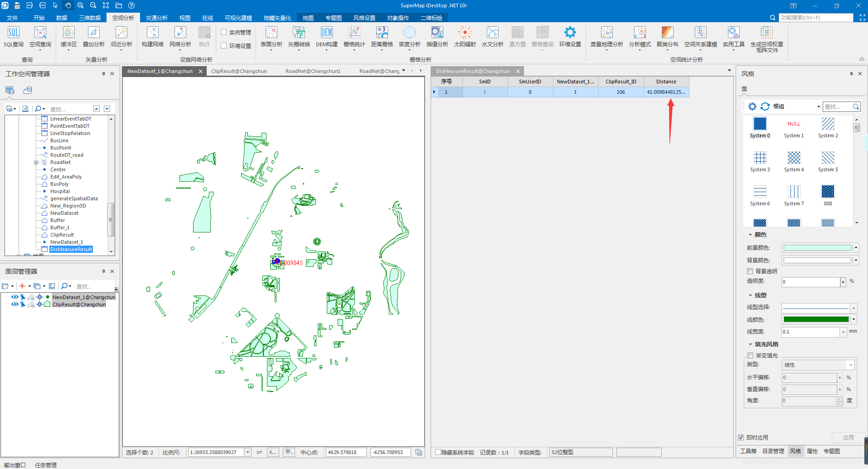Viewport: 868px width, 469px height.
Task: Click the refresh icon in 风格 panel
Action: click(765, 106)
